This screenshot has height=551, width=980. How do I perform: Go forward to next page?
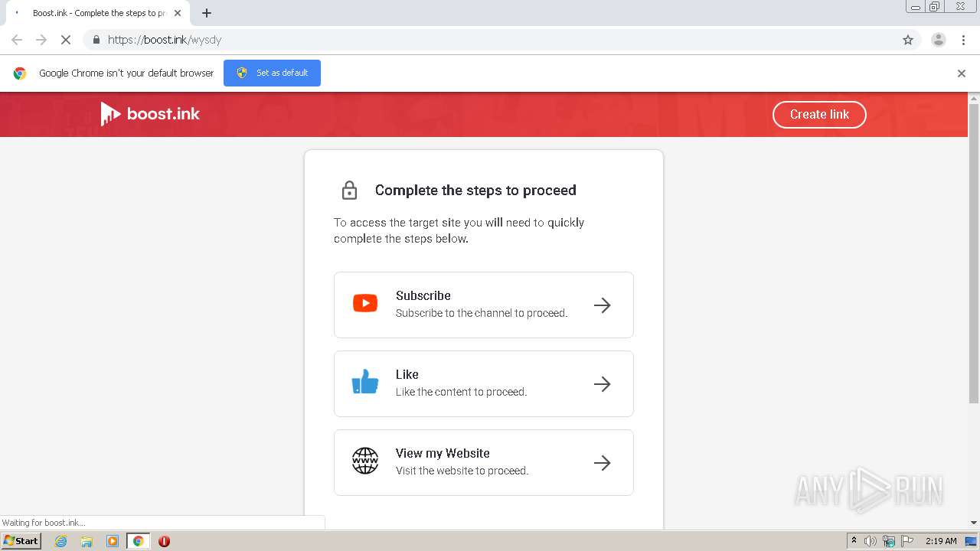[41, 40]
